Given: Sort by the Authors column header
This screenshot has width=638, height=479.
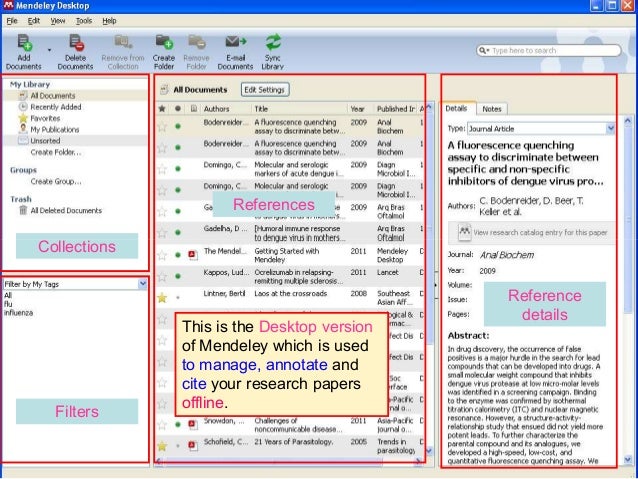Looking at the screenshot, I should click(x=216, y=109).
